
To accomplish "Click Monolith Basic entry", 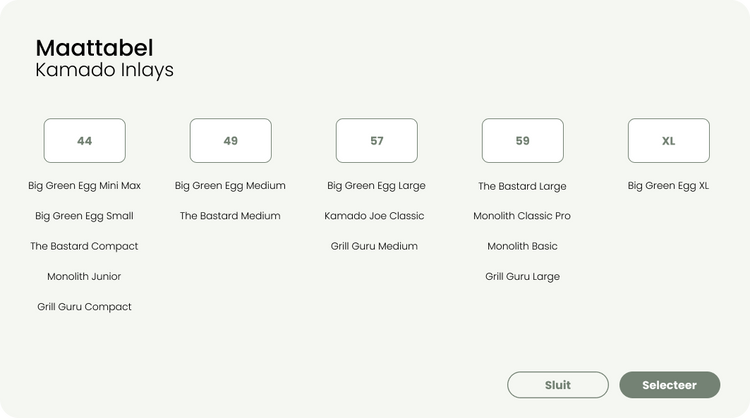I will [522, 246].
